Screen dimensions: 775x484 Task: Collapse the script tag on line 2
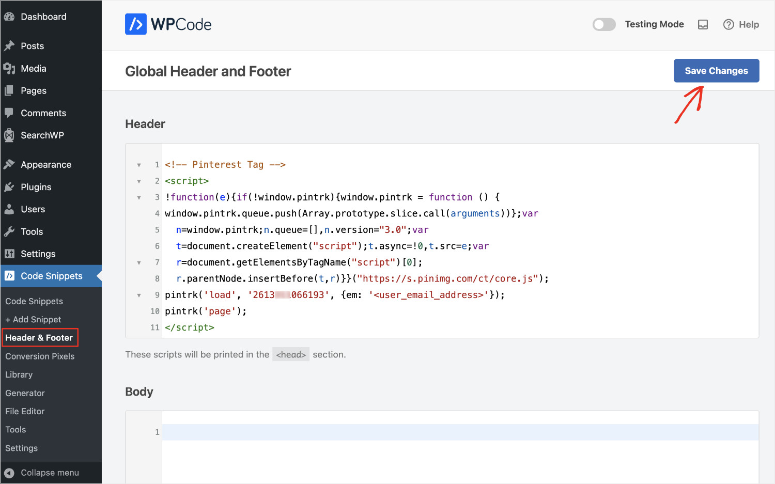138,181
